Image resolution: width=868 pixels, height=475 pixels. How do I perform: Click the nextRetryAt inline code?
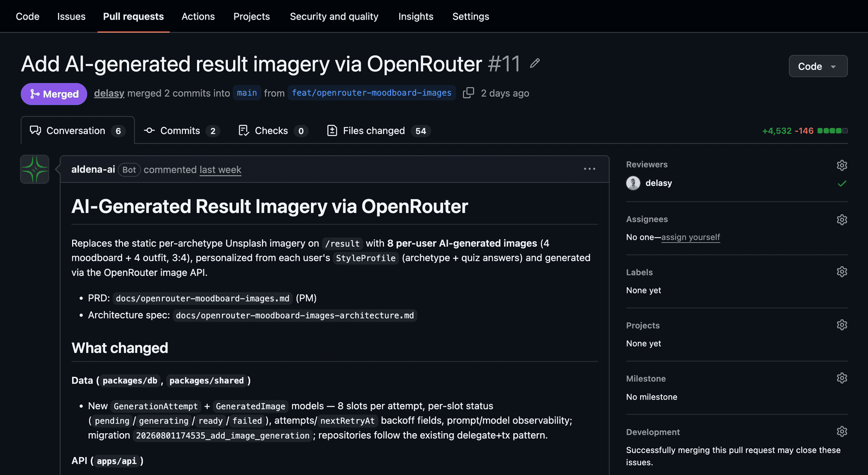pos(348,421)
